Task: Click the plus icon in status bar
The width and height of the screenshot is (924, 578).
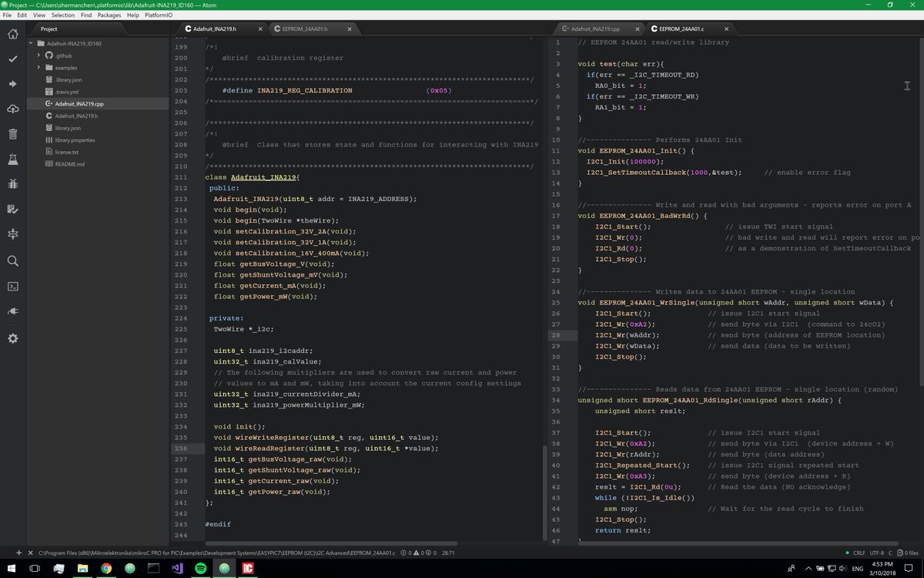Action: pyautogui.click(x=18, y=553)
